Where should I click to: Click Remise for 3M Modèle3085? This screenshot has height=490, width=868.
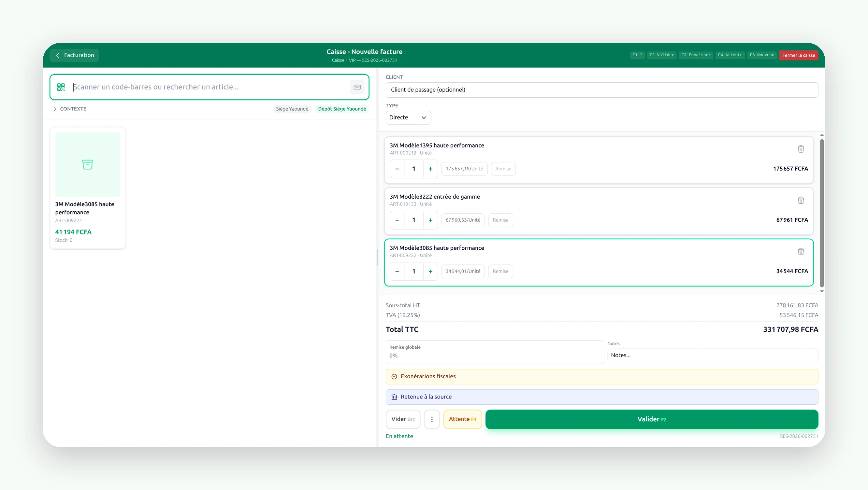(500, 271)
